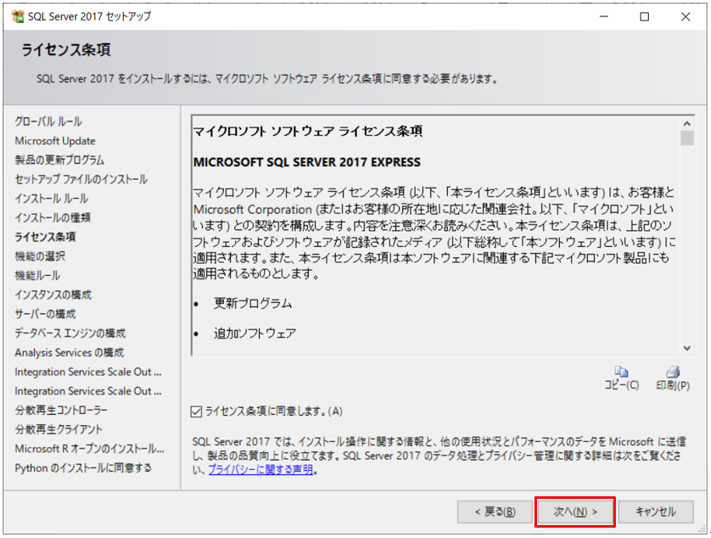Image resolution: width=711 pixels, height=538 pixels.
Task: Select the first Integration Services Scale Out step
Action: (x=88, y=372)
